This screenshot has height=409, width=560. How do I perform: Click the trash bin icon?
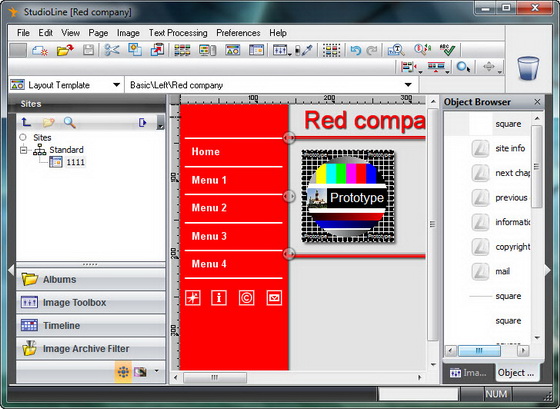528,68
